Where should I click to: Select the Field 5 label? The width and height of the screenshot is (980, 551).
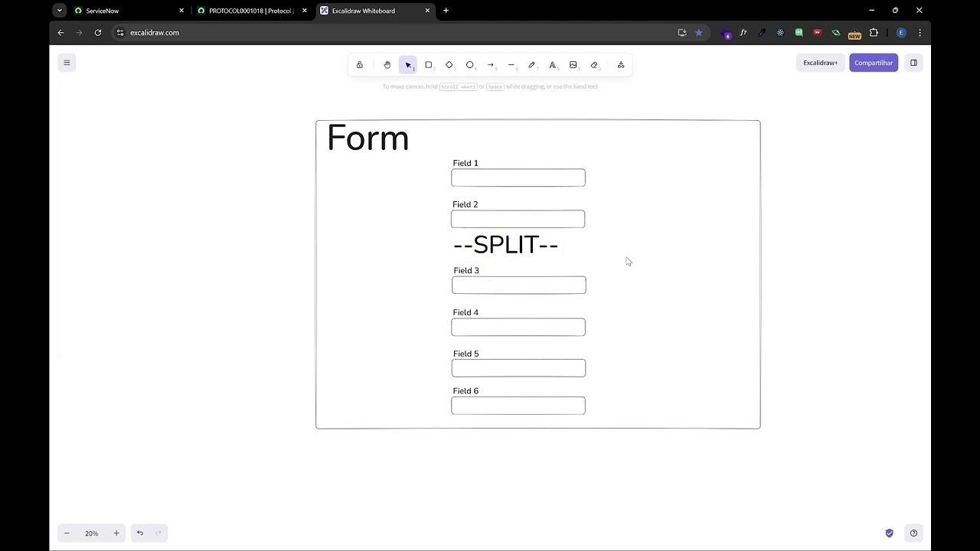coord(465,354)
